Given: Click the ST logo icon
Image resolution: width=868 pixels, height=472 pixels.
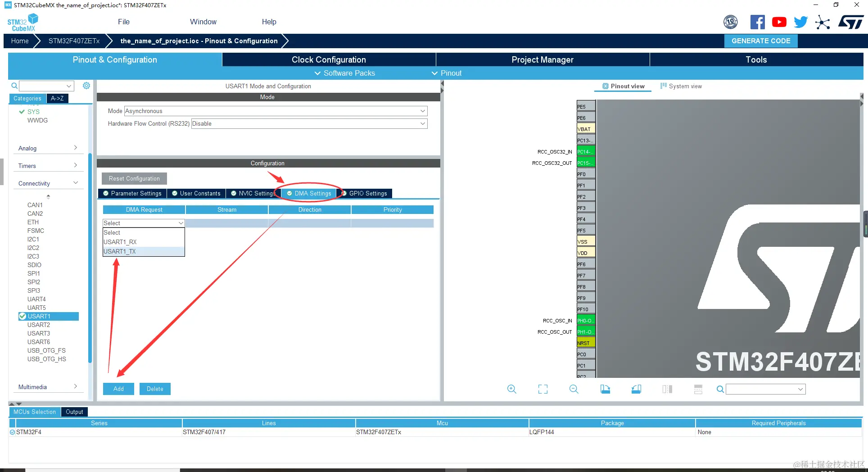Looking at the screenshot, I should 850,22.
